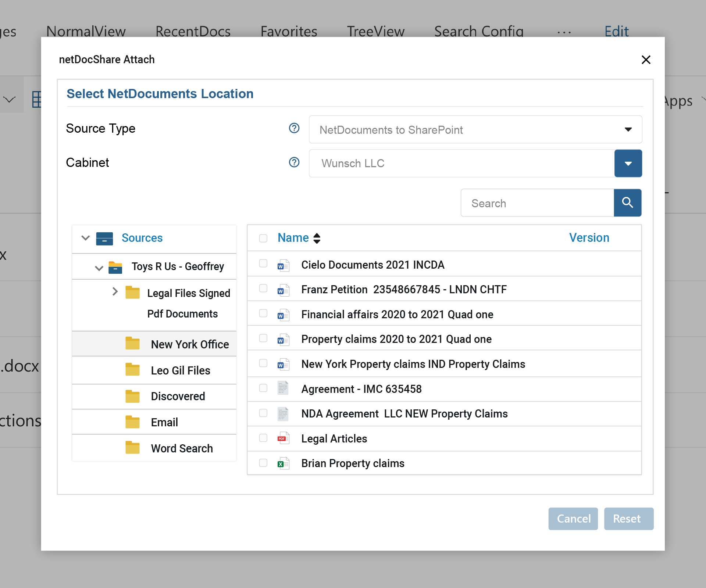Click the Leo Gil Files folder icon

pos(132,369)
